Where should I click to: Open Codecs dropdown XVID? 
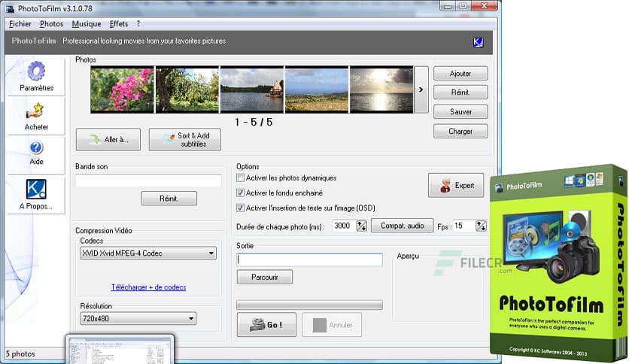point(148,253)
